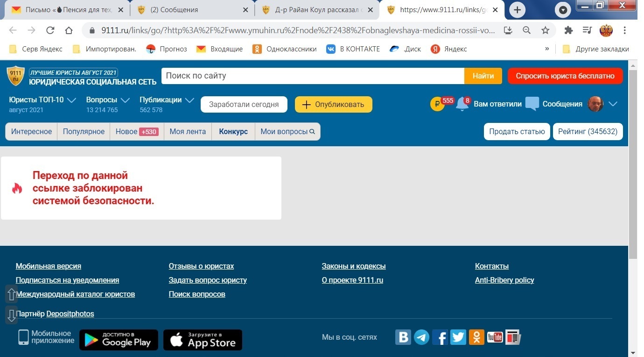Click into Поиск по сайту search field

[312, 76]
